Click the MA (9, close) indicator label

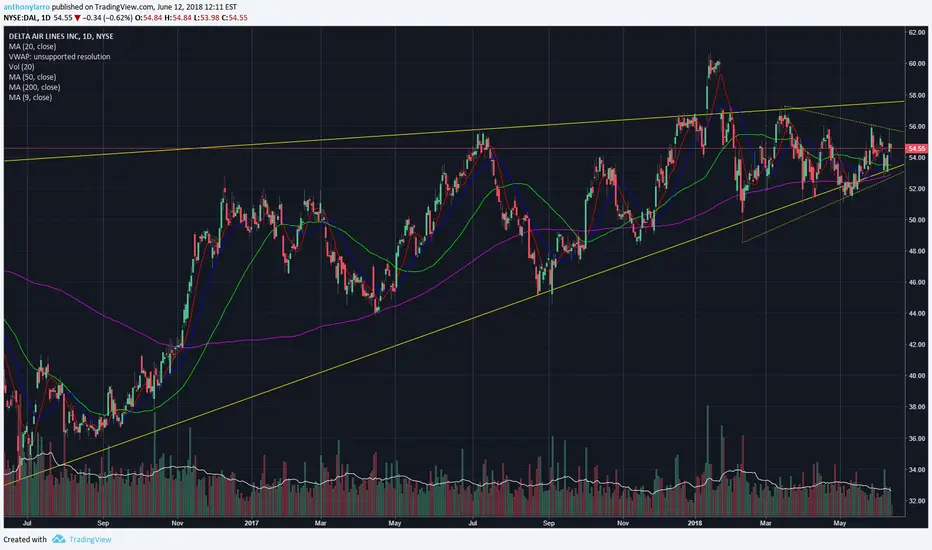point(30,97)
